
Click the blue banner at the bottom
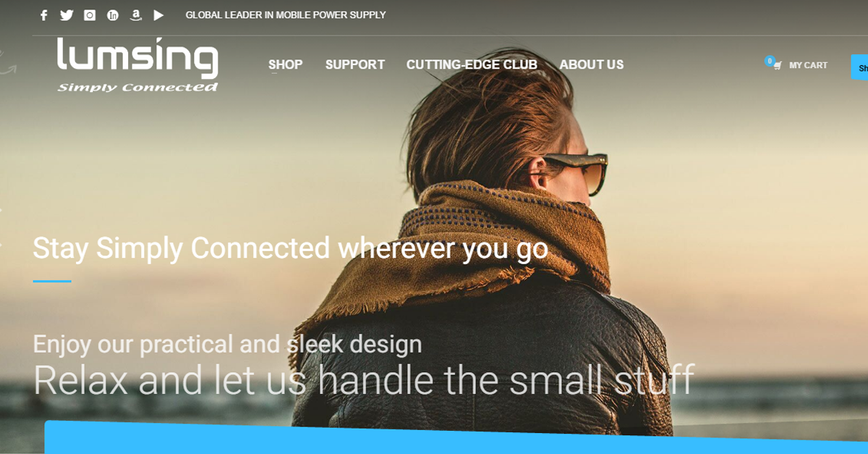456,437
